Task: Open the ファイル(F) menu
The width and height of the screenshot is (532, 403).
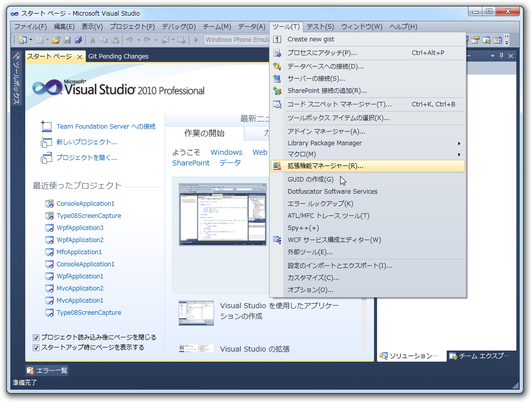Action: pyautogui.click(x=30, y=26)
